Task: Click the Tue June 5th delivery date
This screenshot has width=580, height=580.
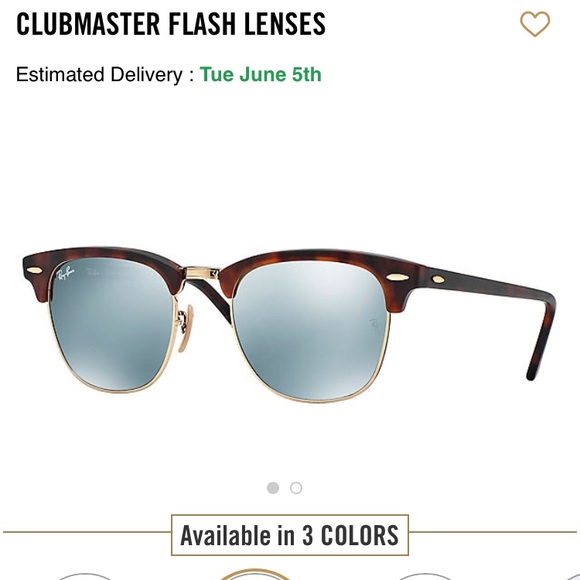Action: point(260,74)
